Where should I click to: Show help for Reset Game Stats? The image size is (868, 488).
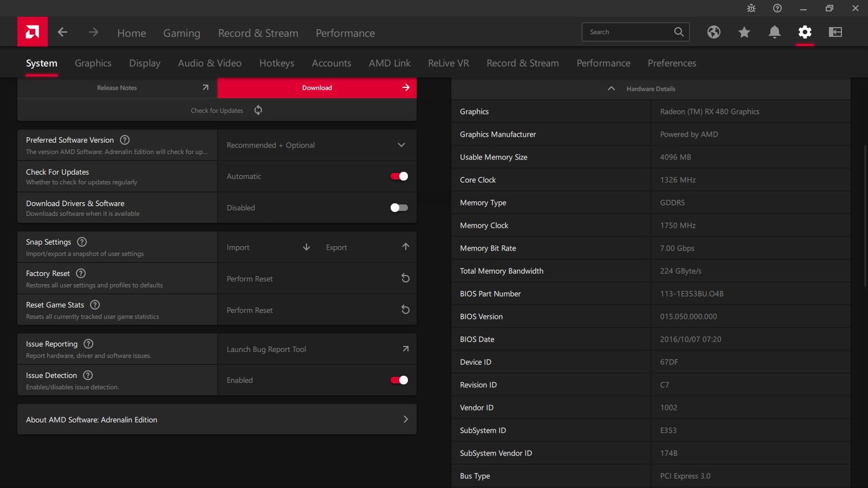tap(95, 305)
